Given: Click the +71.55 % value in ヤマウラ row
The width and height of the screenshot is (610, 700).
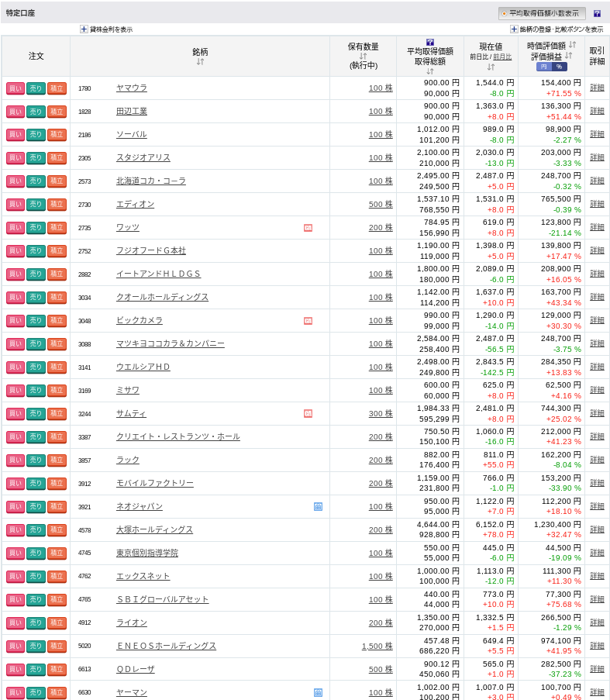Looking at the screenshot, I should coord(563,93).
